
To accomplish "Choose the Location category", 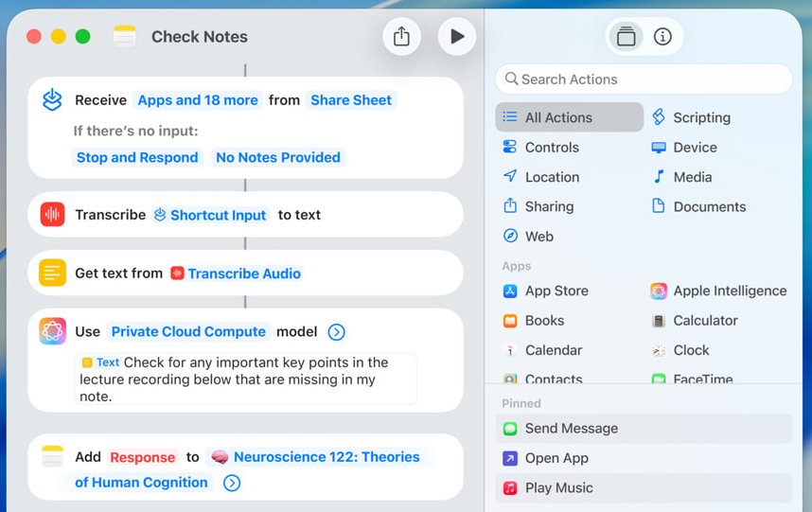I will coord(551,177).
